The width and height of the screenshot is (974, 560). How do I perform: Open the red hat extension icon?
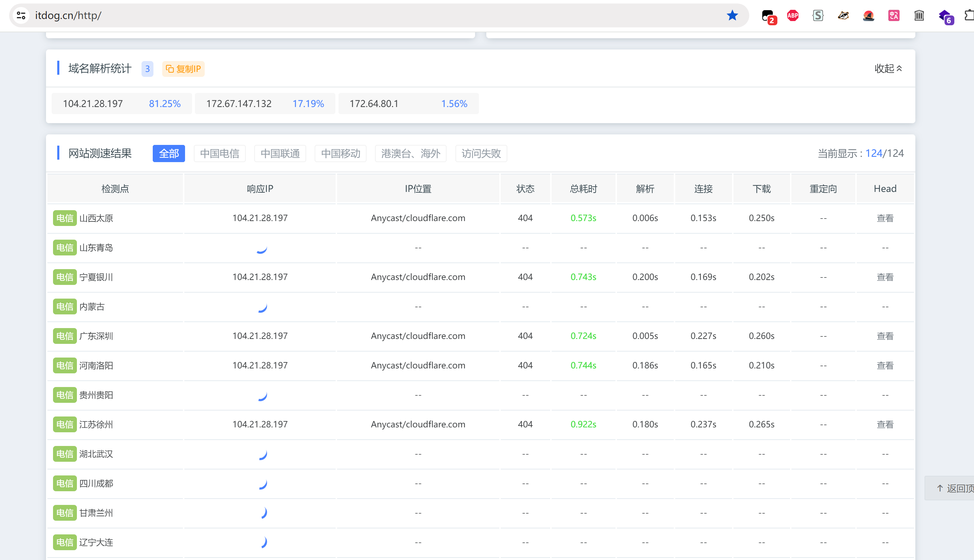coord(869,15)
